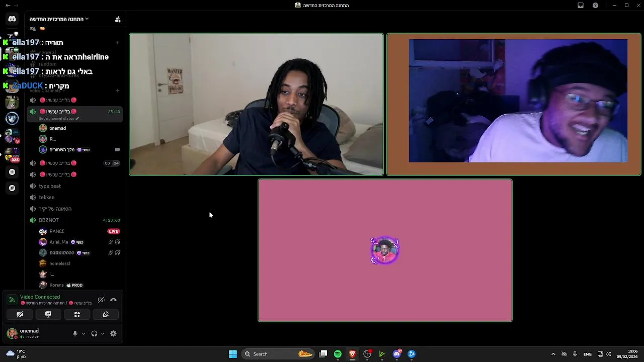The image size is (644, 362).
Task: Open Task View on the taskbar
Action: coord(324,354)
